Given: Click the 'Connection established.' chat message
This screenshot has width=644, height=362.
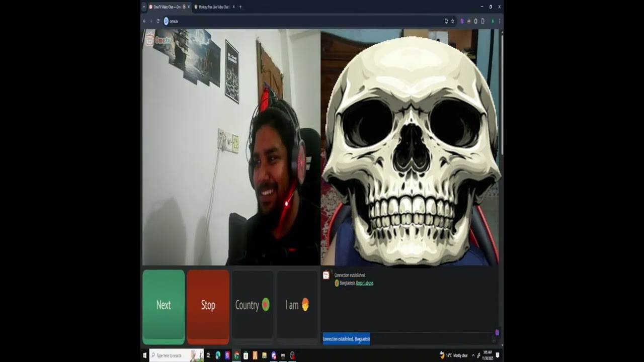Looking at the screenshot, I should [350, 275].
